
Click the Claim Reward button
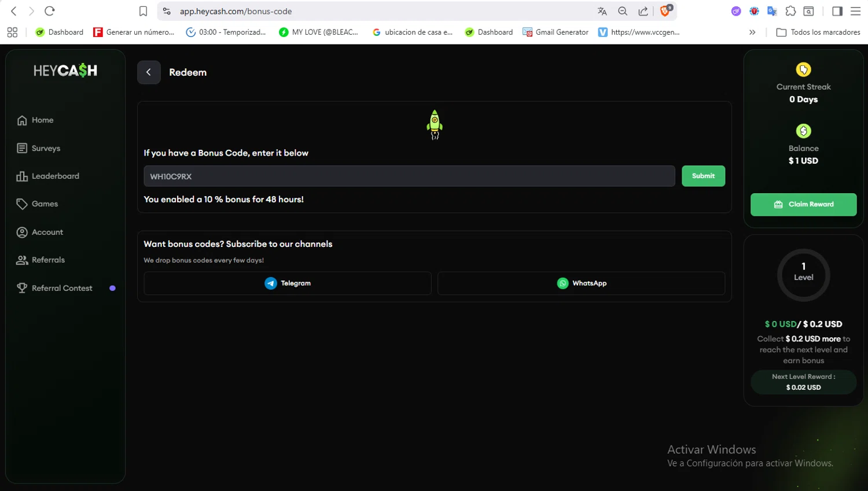803,205
